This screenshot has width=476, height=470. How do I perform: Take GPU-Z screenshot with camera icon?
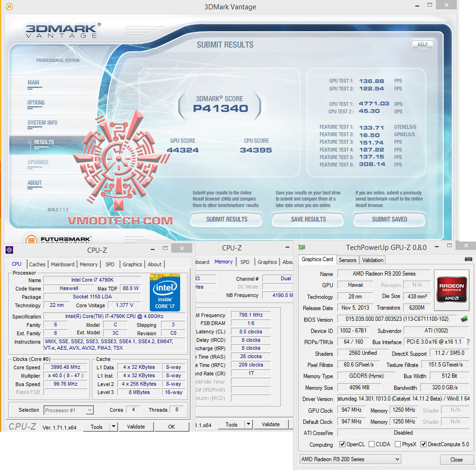pos(469,259)
